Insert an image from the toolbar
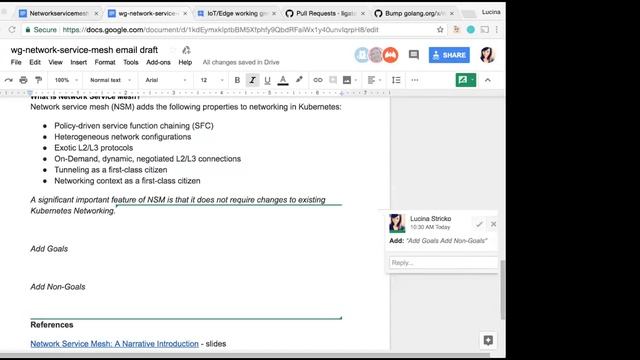Image resolution: width=640 pixels, height=360 pixels. [x=347, y=80]
